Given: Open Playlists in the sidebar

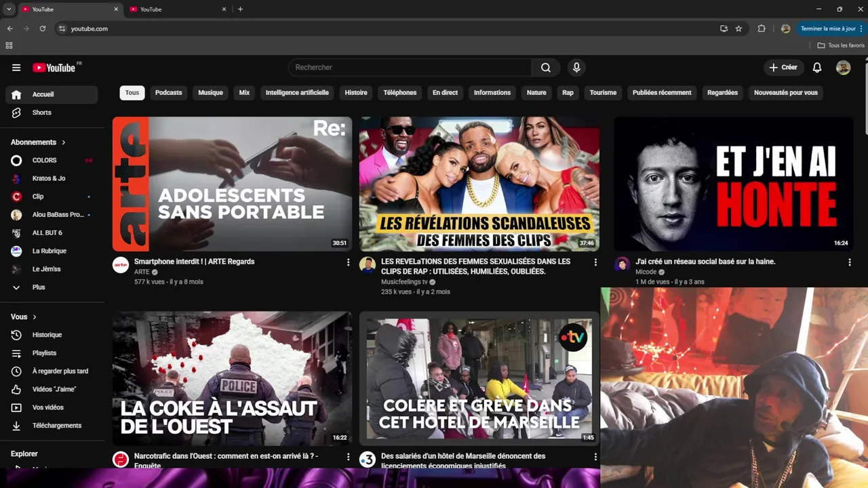Looking at the screenshot, I should [x=52, y=353].
